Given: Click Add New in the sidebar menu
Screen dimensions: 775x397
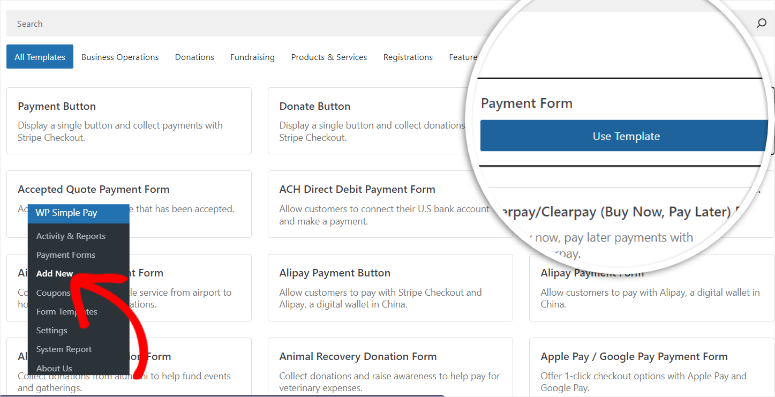Looking at the screenshot, I should coord(54,273).
